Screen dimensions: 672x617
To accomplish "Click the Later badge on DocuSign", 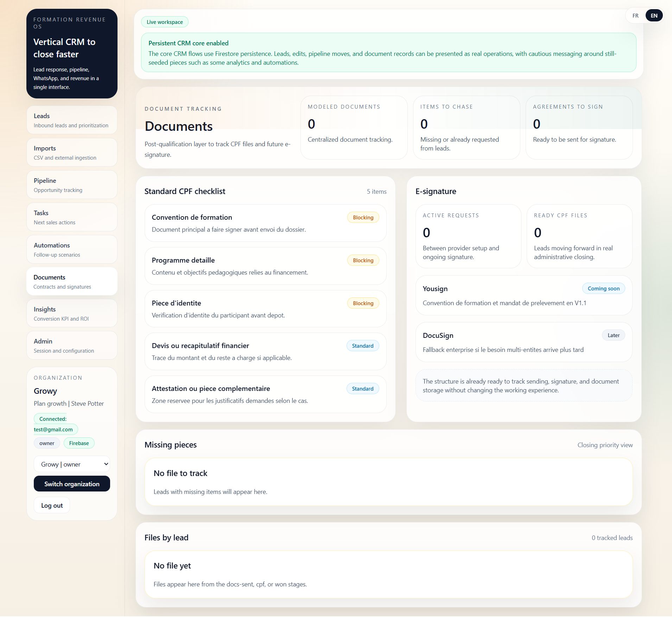I will [613, 335].
